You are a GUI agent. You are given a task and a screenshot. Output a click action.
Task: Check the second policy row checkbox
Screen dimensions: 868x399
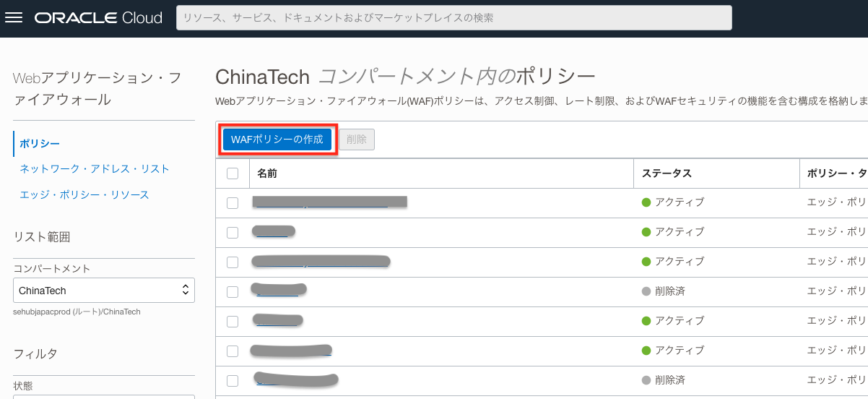tap(233, 233)
